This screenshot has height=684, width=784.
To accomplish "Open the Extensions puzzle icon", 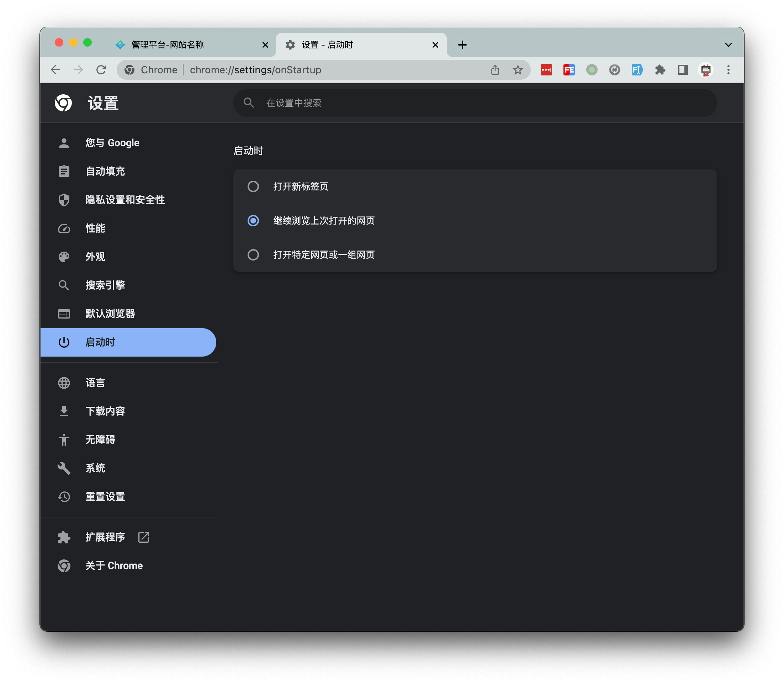I will tap(660, 70).
